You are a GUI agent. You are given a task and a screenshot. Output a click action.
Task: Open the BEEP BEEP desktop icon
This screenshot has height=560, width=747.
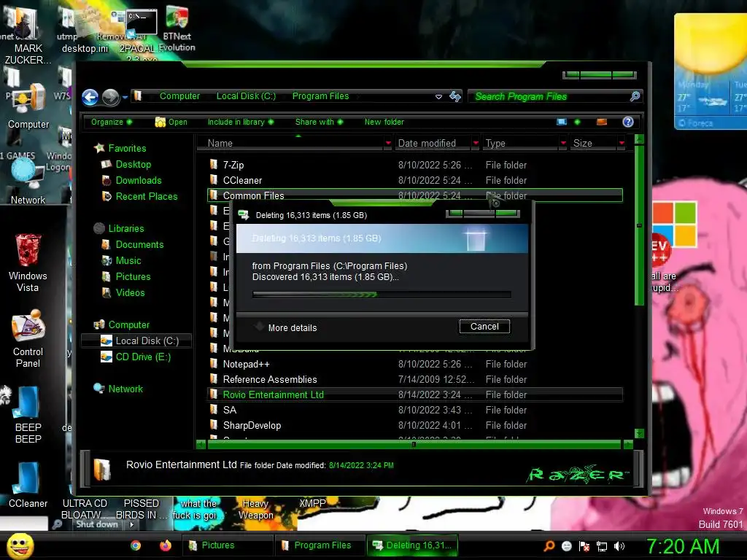[x=28, y=415]
